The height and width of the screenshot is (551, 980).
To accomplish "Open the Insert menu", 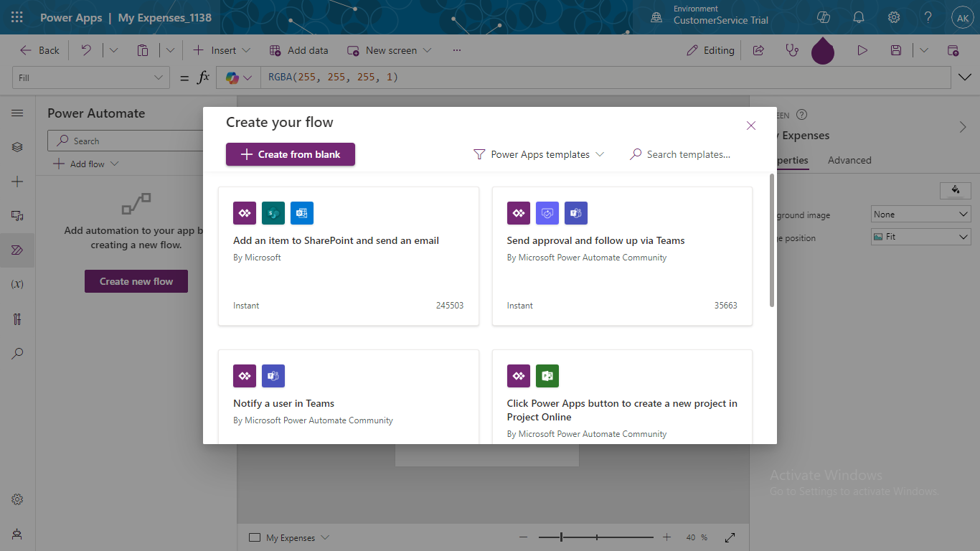I will (x=221, y=50).
